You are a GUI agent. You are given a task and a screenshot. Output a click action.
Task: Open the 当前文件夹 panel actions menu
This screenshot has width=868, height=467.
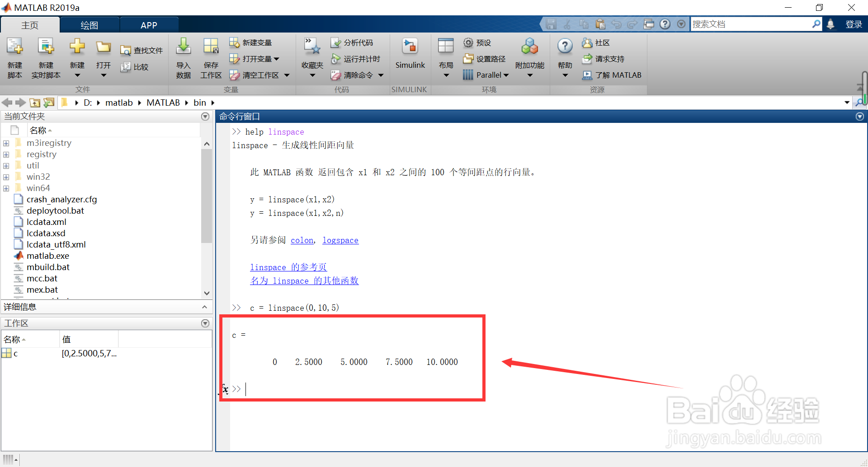[x=205, y=117]
